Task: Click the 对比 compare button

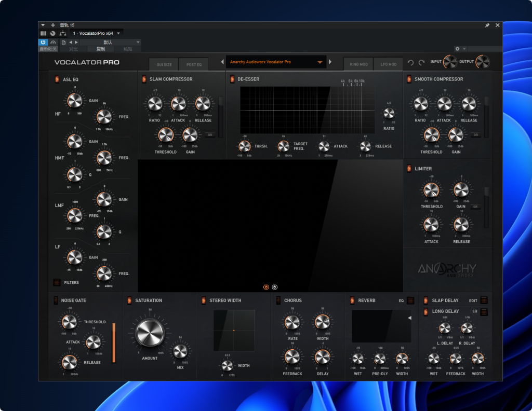Action: 73,49
